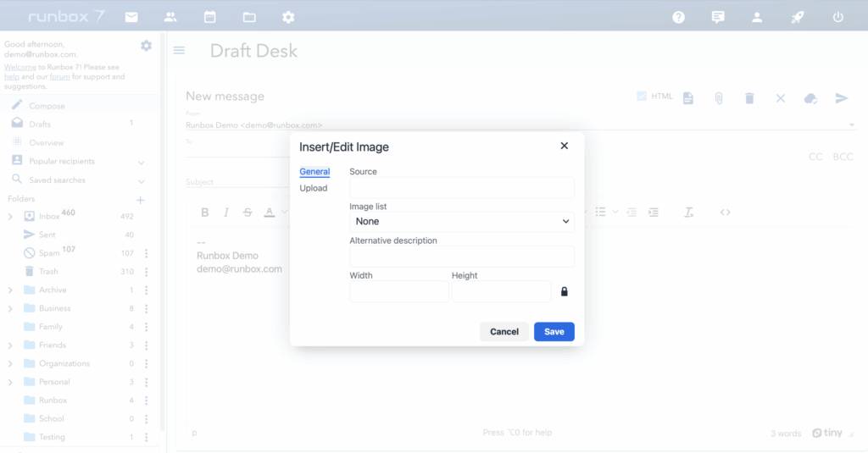Click the Cancel button

[x=504, y=332]
